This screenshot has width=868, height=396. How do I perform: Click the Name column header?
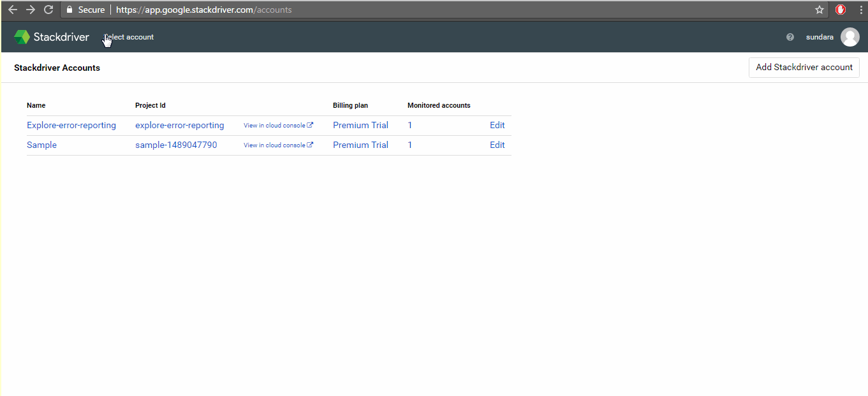pos(36,105)
